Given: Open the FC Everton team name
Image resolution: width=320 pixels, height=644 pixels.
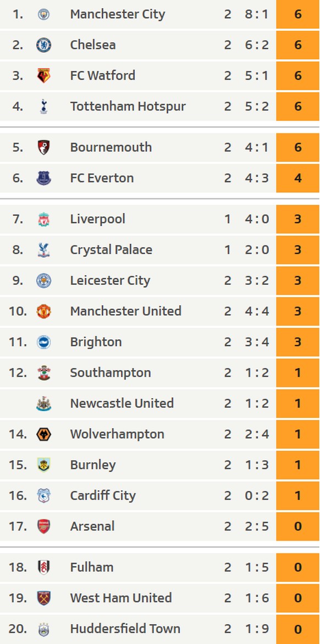Looking at the screenshot, I should coord(102,178).
